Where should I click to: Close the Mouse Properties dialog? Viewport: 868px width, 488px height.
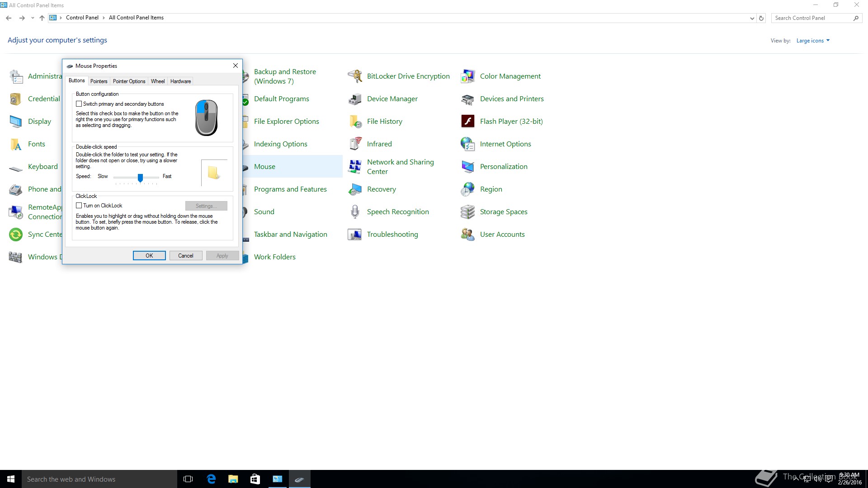236,66
